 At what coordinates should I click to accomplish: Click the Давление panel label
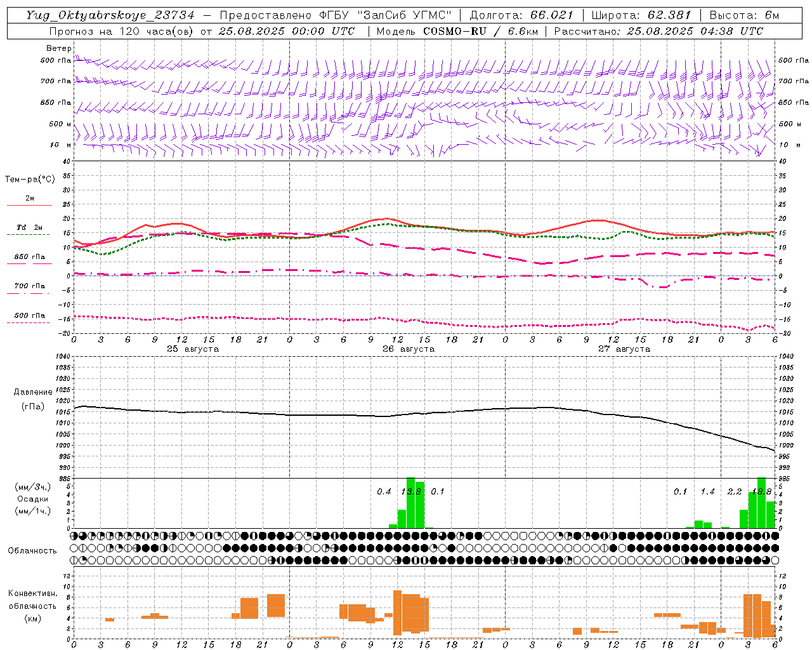coord(33,392)
